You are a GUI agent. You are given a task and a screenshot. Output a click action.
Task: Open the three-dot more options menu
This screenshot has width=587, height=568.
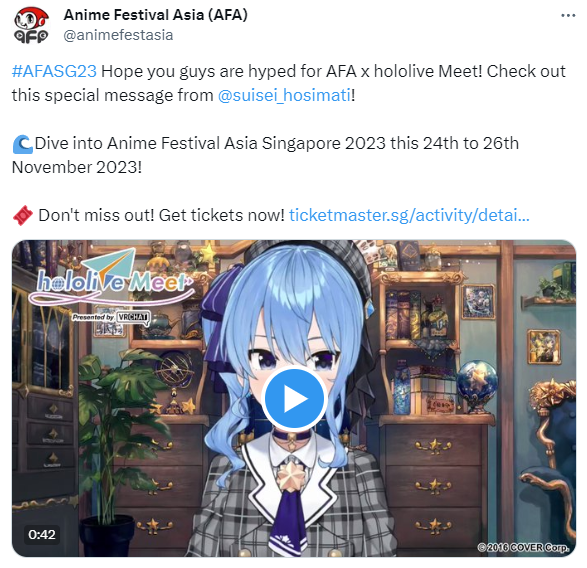tap(568, 16)
